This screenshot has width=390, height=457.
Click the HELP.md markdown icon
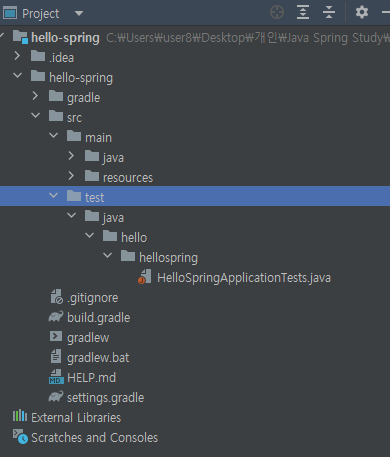(56, 377)
